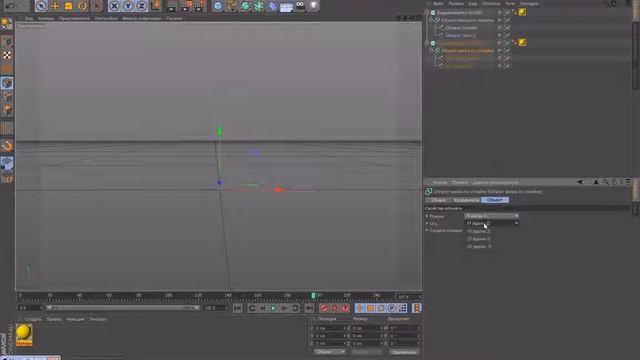Click the highlighted cube mode icon
640x360 pixels.
pyautogui.click(x=7, y=83)
